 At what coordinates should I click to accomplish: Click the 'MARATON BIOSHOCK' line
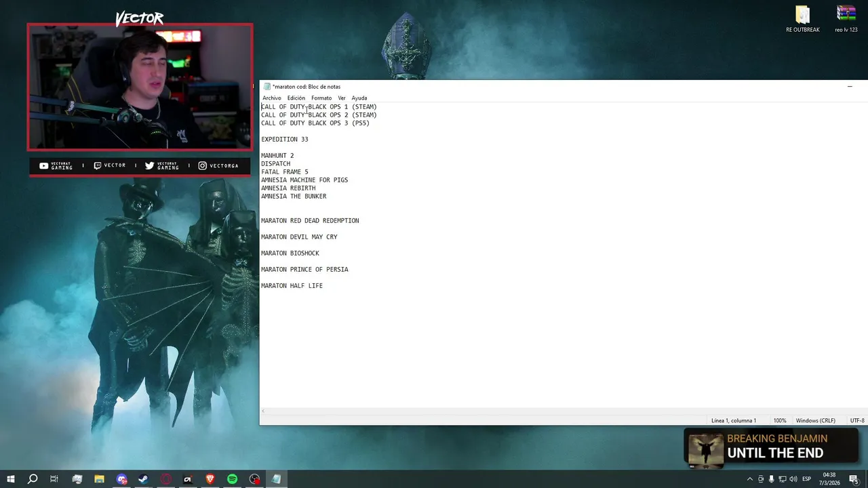pyautogui.click(x=290, y=253)
